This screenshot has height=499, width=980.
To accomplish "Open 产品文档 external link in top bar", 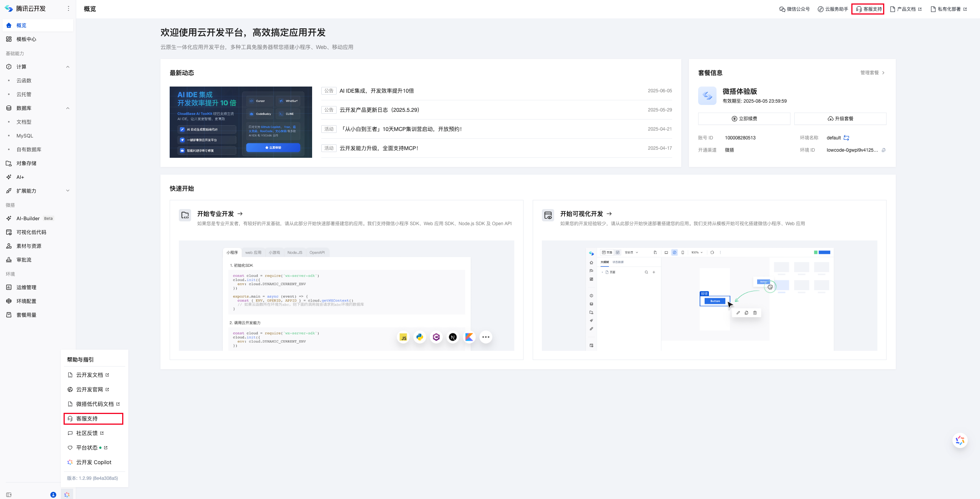I will point(905,9).
